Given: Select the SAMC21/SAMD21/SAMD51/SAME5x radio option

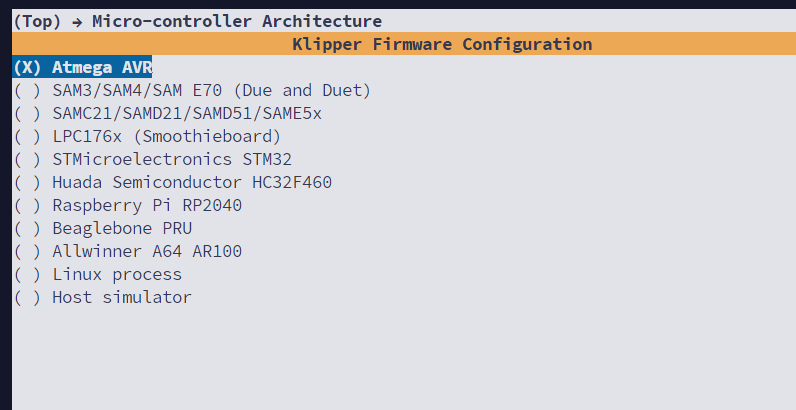Looking at the screenshot, I should [27, 113].
